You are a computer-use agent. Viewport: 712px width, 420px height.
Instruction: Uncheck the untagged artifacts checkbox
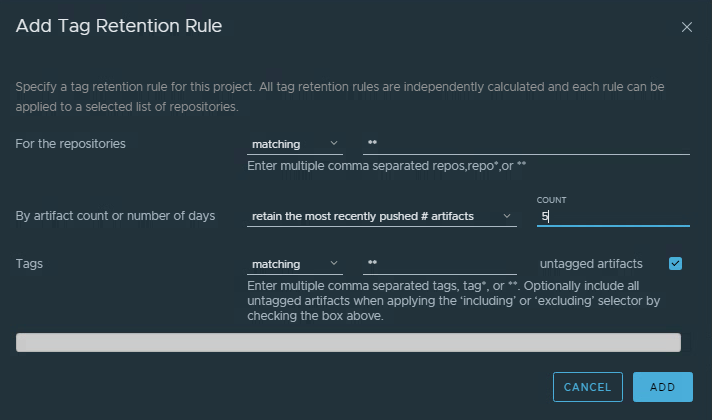[x=675, y=264]
